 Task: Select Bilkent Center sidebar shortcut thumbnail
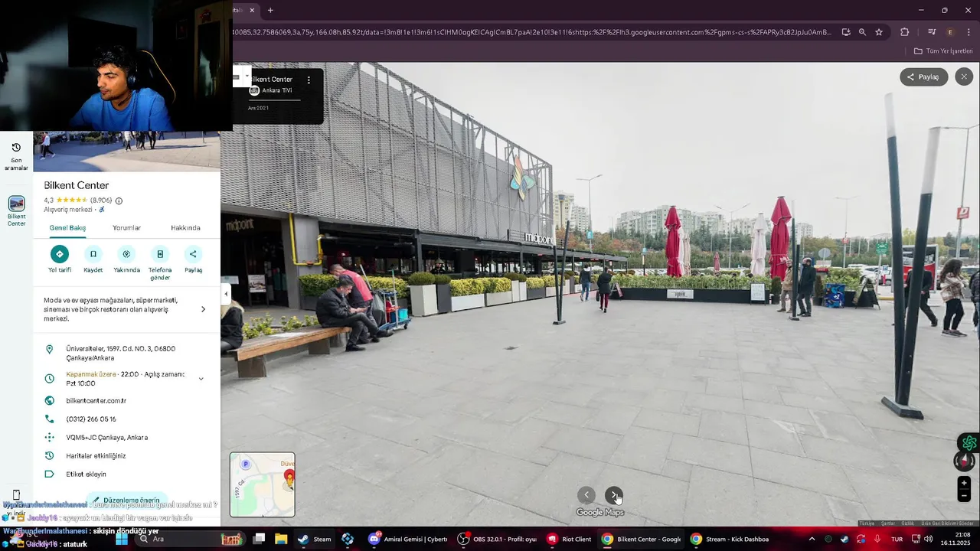click(16, 204)
